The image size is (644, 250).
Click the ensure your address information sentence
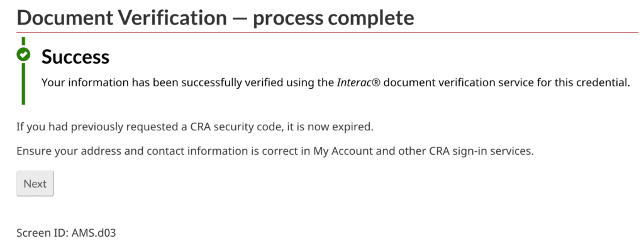(275, 151)
